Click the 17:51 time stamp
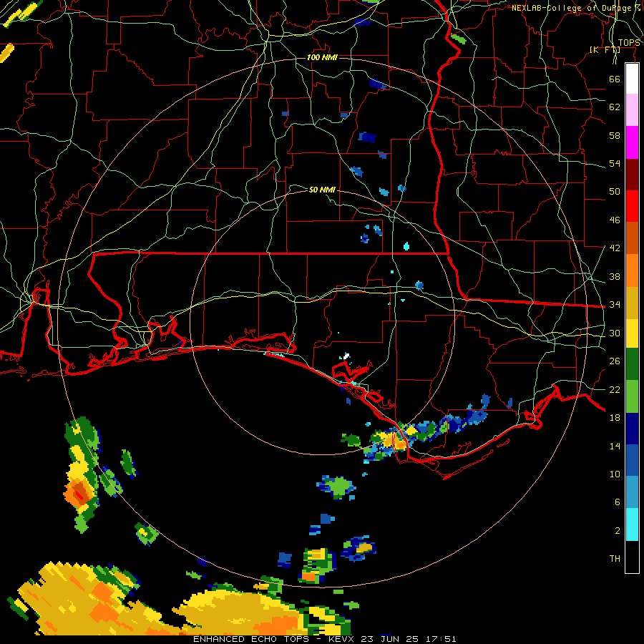 [440, 639]
